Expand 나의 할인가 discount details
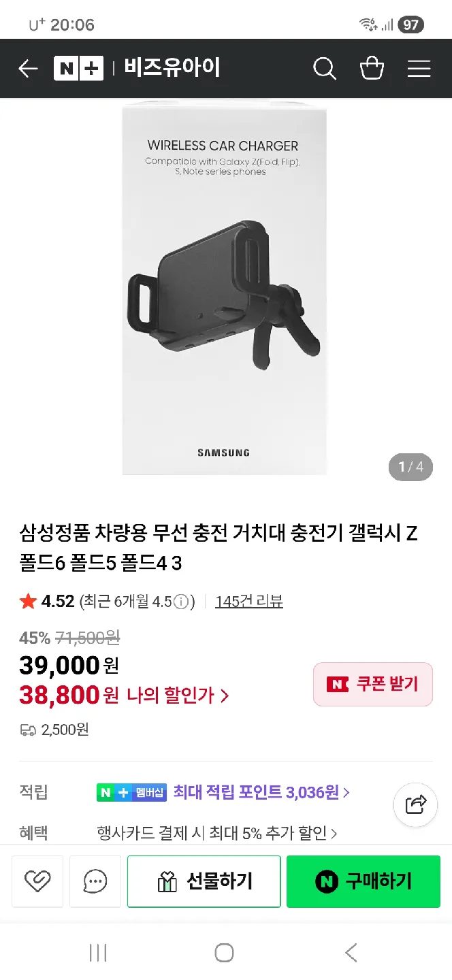The image size is (452, 980). pyautogui.click(x=178, y=696)
